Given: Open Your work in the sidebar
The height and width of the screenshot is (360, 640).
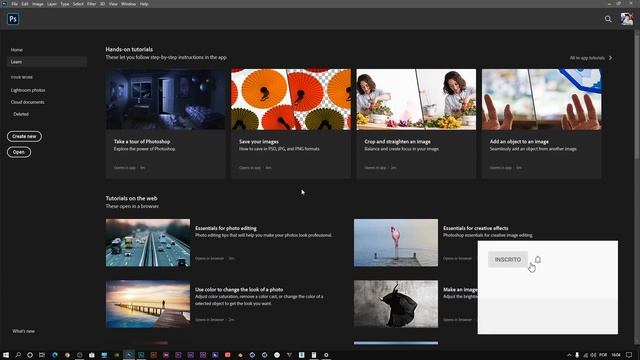Looking at the screenshot, I should (x=22, y=77).
